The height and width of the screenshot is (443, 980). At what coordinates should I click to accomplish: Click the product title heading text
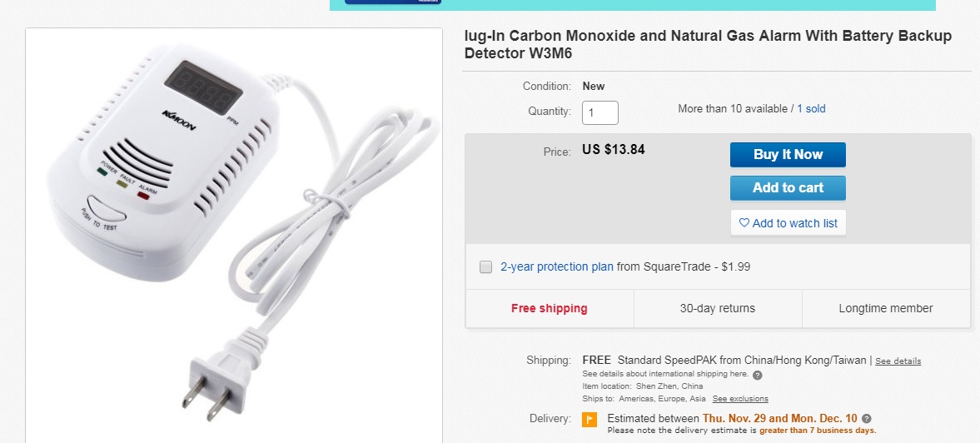pos(708,45)
